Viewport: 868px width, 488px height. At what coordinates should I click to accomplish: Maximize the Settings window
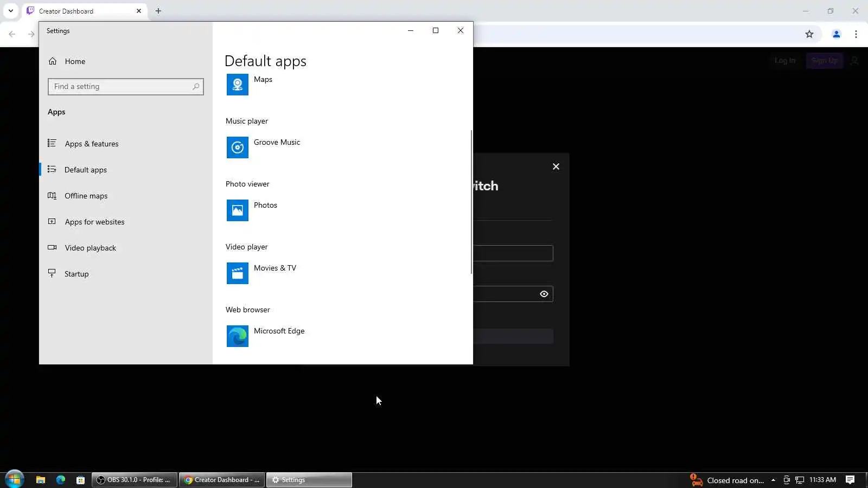point(436,30)
